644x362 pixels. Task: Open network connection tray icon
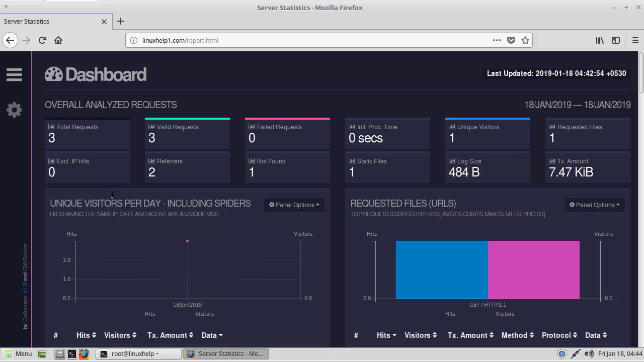click(x=575, y=353)
